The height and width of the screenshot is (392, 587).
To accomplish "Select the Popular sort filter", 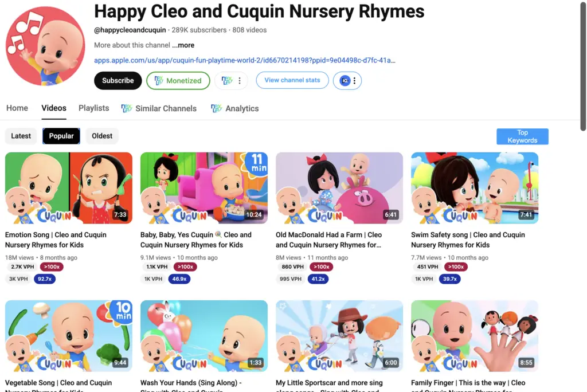I will coord(61,136).
